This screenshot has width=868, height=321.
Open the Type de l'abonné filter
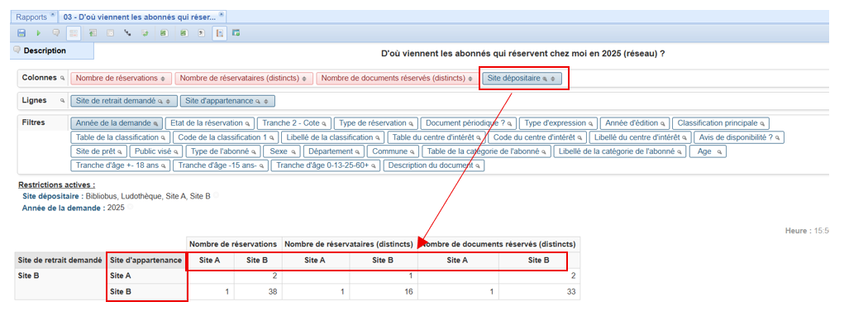[x=222, y=151]
